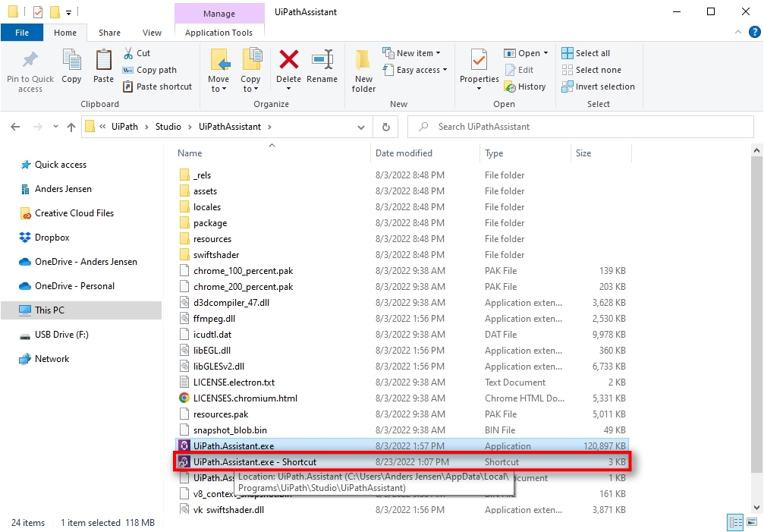Open the Help question mark icon
This screenshot has height=532, width=764.
[754, 32]
